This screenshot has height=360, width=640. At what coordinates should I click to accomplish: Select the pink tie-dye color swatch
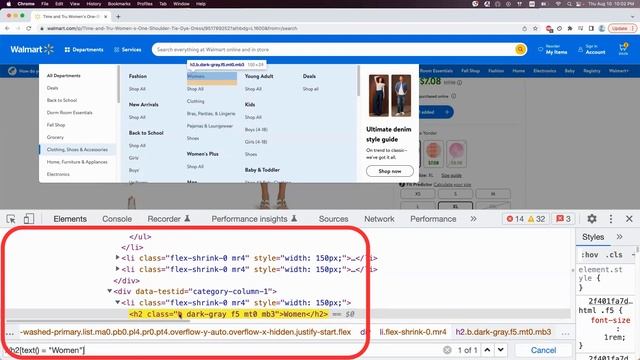(x=456, y=153)
